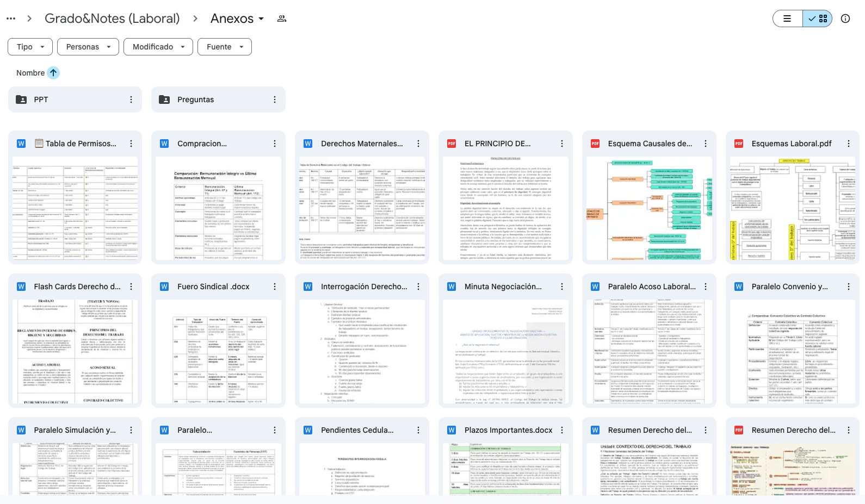Open the Anexos folder dropdown menu
865x504 pixels.
(x=261, y=18)
